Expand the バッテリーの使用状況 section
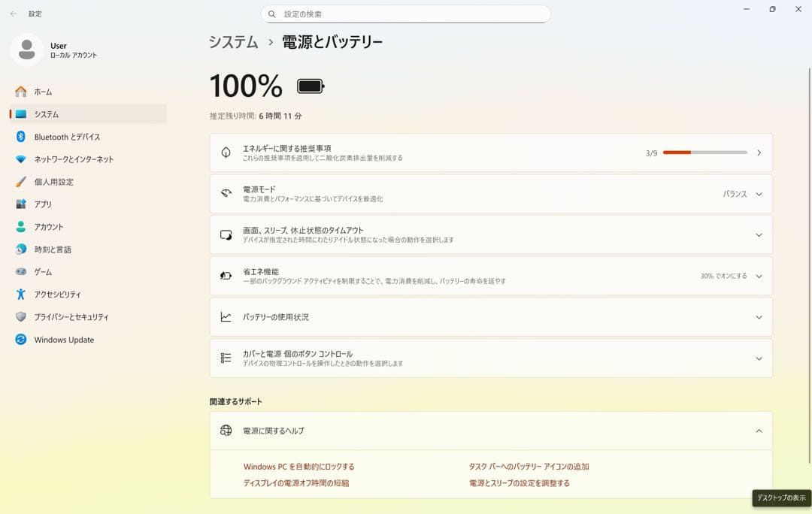Viewport: 812px width, 514px height. [x=759, y=316]
